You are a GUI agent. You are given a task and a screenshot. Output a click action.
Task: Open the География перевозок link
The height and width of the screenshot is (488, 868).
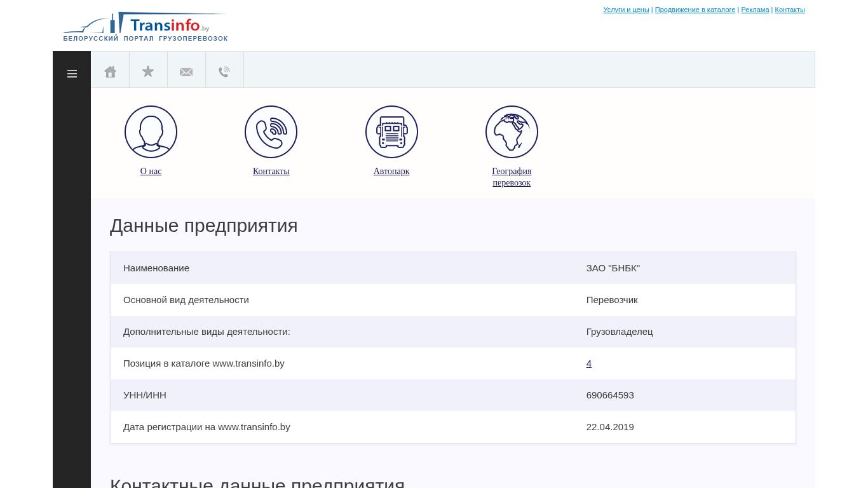[x=512, y=177]
